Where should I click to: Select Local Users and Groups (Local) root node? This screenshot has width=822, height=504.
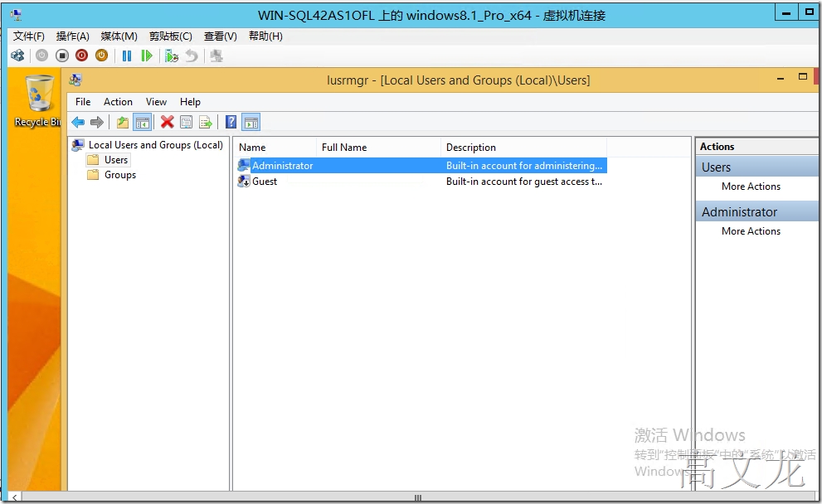pos(155,145)
